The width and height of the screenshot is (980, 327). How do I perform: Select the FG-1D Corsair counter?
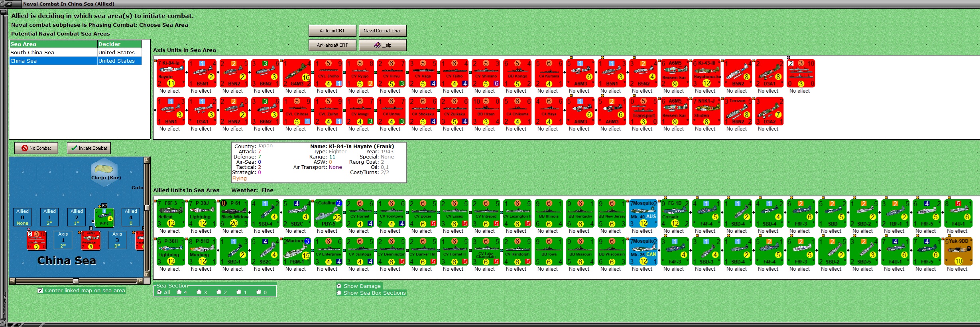pos(675,214)
